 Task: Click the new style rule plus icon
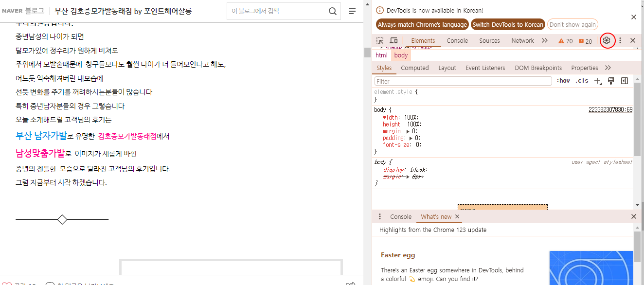598,81
